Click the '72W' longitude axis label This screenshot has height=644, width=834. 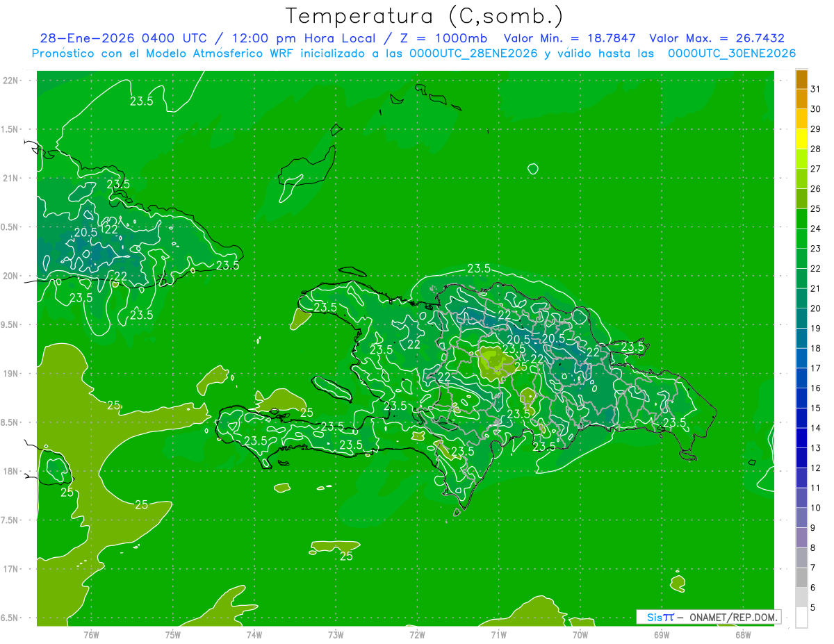point(417,635)
